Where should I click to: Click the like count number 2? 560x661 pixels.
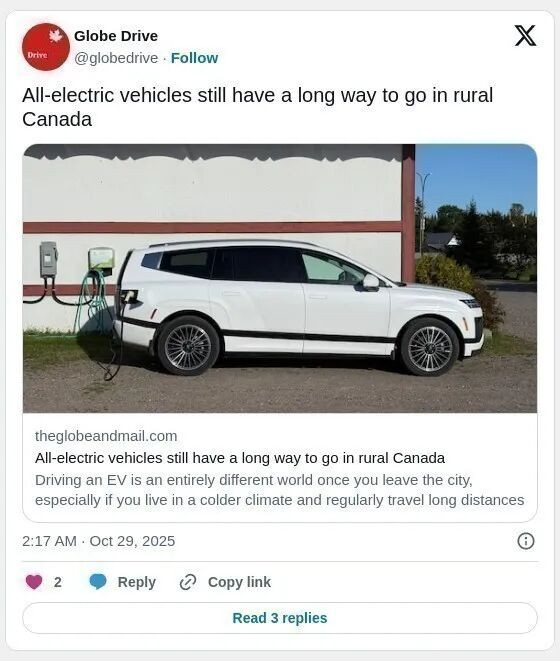pyautogui.click(x=58, y=582)
